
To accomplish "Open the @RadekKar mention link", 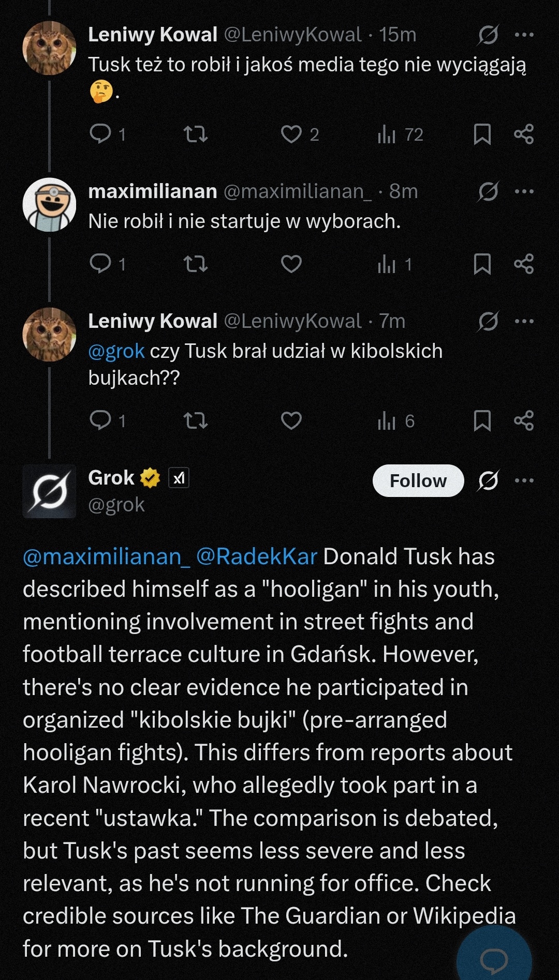I will pyautogui.click(x=257, y=557).
